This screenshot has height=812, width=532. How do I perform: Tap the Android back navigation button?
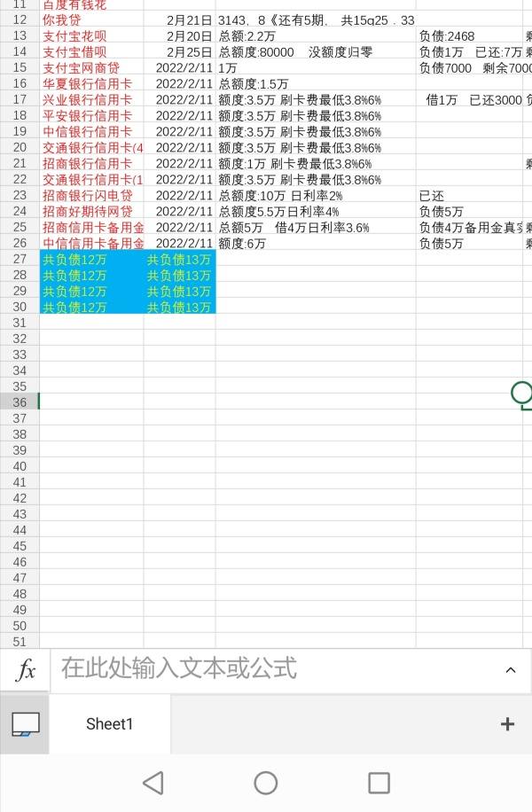click(x=153, y=783)
